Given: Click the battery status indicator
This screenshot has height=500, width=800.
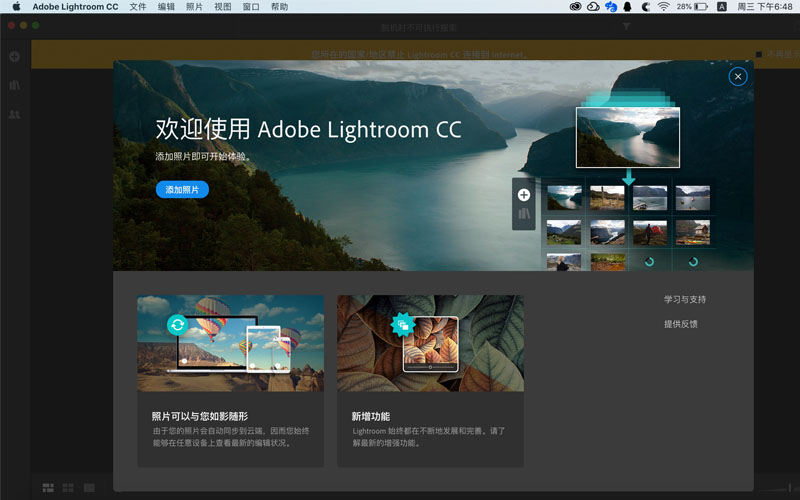Looking at the screenshot, I should point(692,7).
